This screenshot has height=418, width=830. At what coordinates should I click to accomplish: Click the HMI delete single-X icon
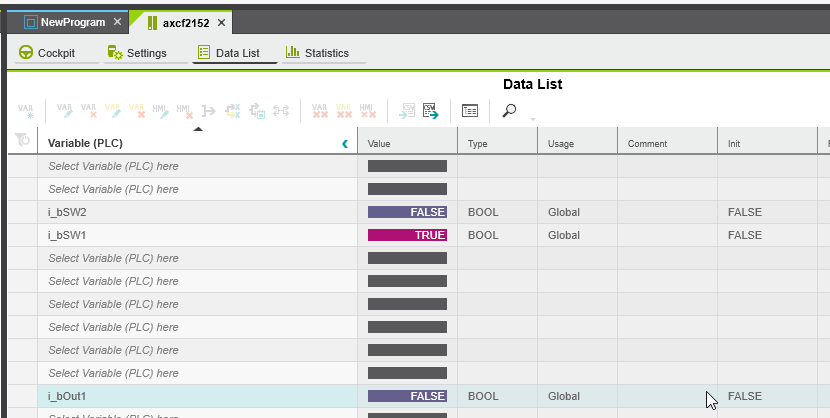point(185,111)
